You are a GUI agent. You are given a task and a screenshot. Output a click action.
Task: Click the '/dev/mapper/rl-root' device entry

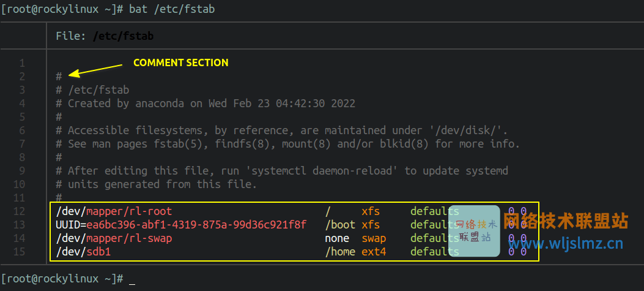[x=114, y=211]
